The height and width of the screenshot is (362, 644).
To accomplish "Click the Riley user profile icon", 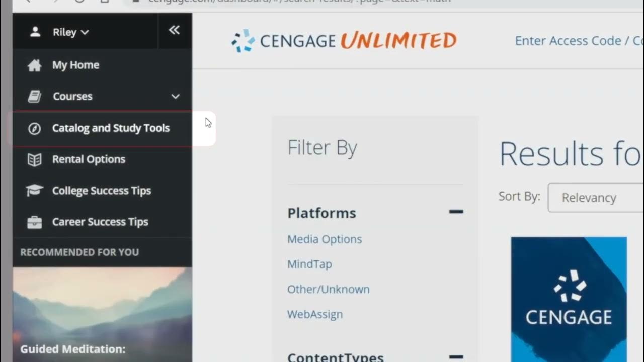I will pos(35,32).
